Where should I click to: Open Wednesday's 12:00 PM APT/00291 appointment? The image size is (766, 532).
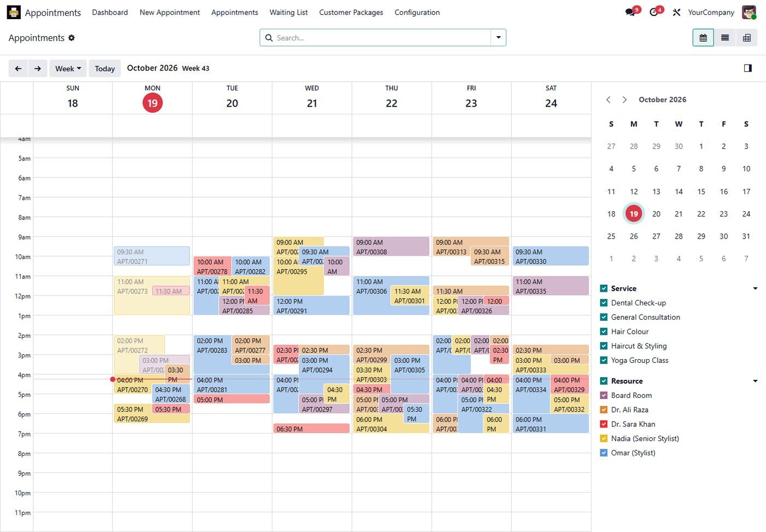311,305
